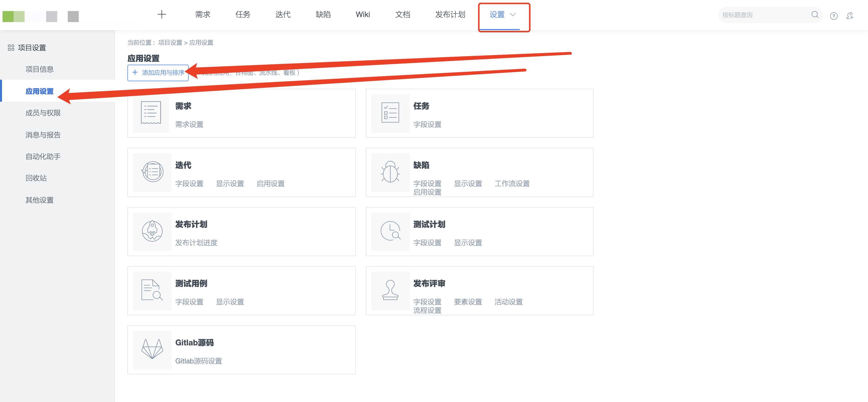Expand the 设置 dropdown chevron

click(x=513, y=15)
